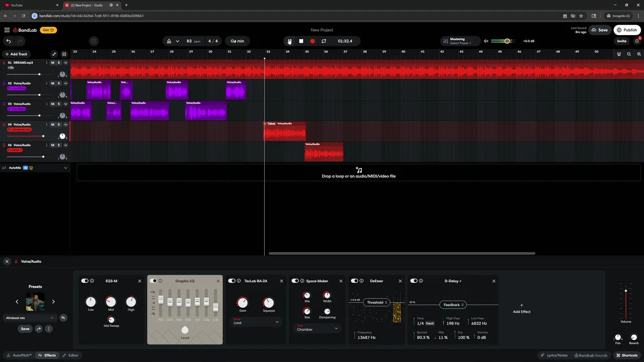Save the current effects preset
This screenshot has width=644, height=362.
click(x=25, y=329)
